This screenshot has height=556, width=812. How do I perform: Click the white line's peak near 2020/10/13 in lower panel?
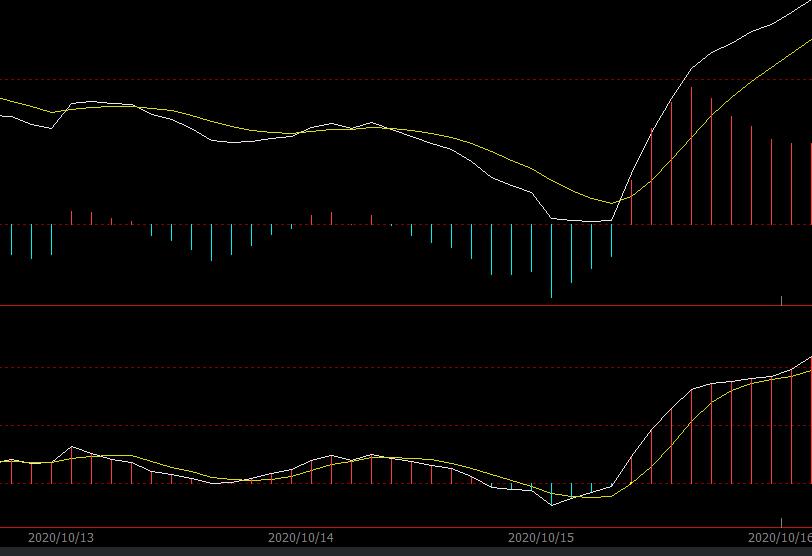[x=72, y=447]
